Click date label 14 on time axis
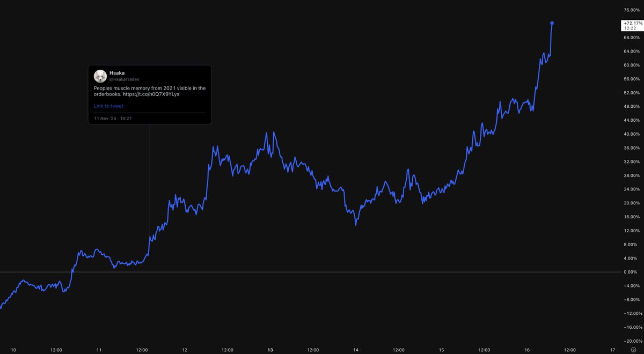644x354 pixels. click(356, 350)
